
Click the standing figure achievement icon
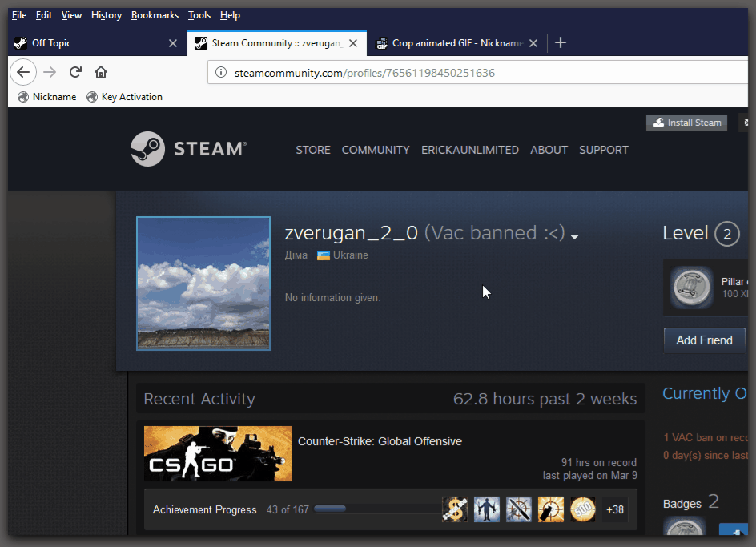coord(486,509)
